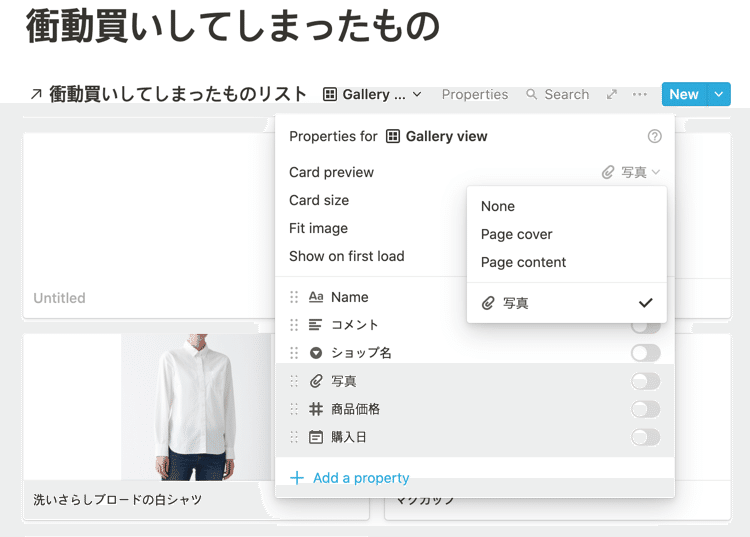Click the plus icon of Add a property
Viewport: 750px width, 537px height.
coord(297,478)
